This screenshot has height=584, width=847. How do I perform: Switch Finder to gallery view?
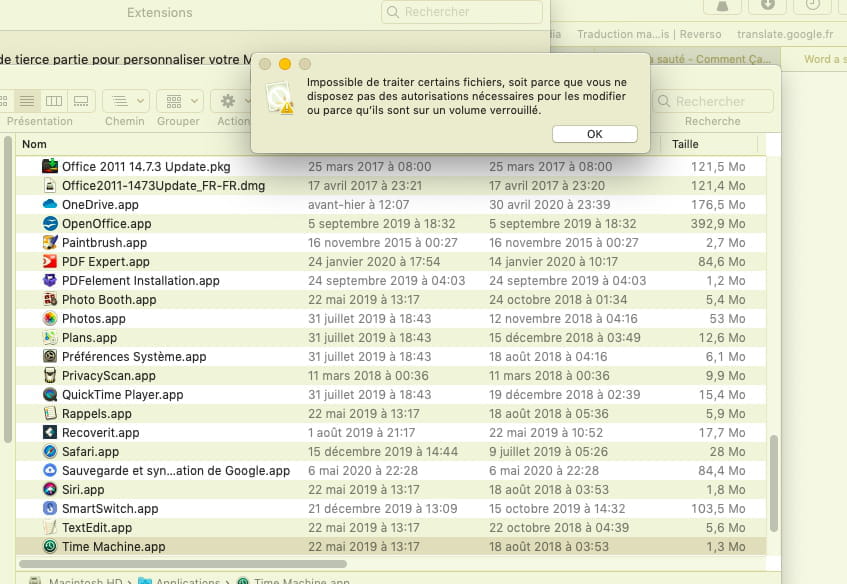[x=81, y=100]
